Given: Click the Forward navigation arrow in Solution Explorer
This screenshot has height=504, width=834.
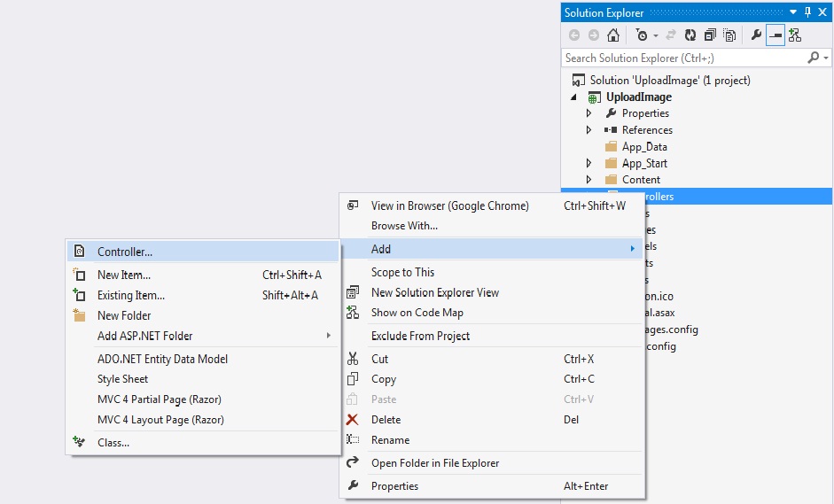Looking at the screenshot, I should pyautogui.click(x=594, y=35).
